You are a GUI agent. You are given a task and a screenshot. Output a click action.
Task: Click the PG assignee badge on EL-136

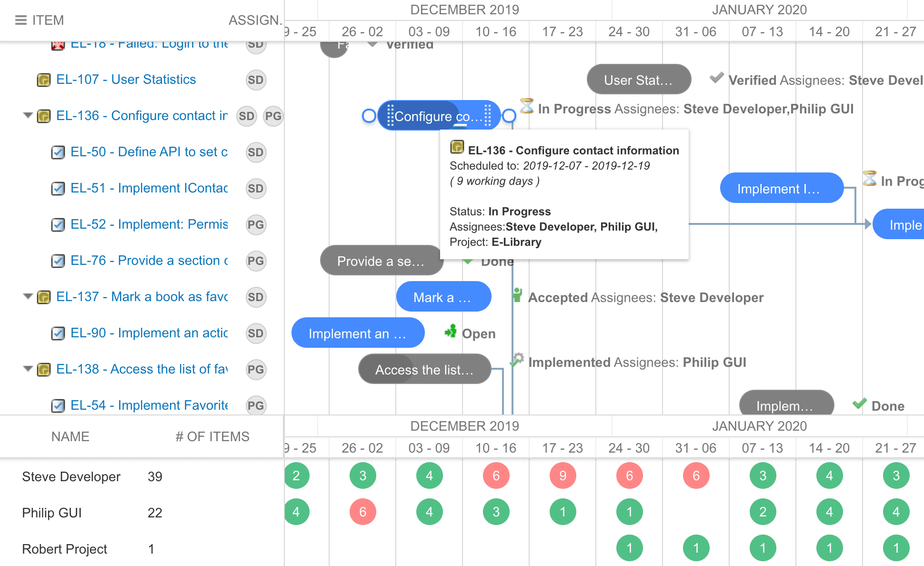coord(273,116)
